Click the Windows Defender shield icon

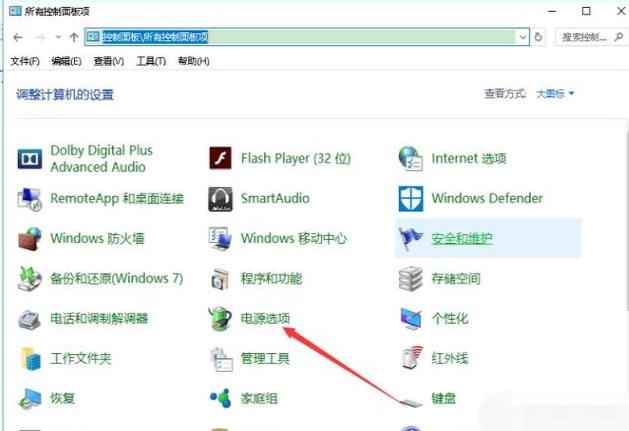click(x=411, y=198)
